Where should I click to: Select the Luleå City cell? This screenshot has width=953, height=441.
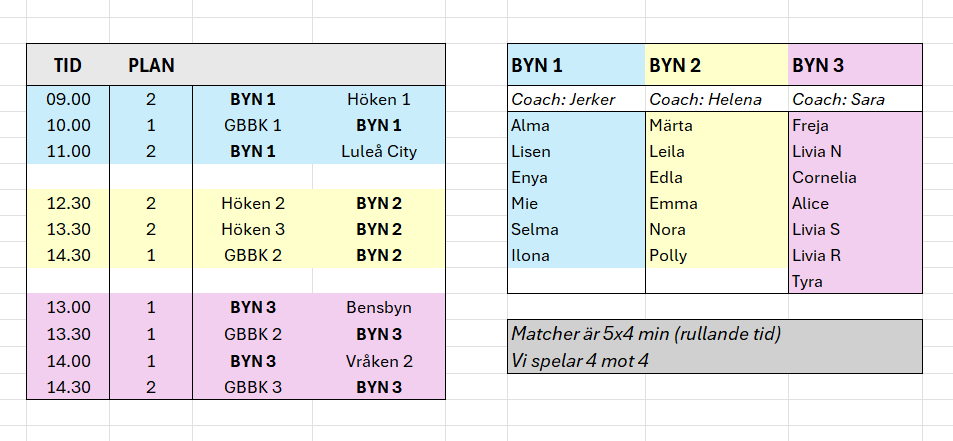378,152
